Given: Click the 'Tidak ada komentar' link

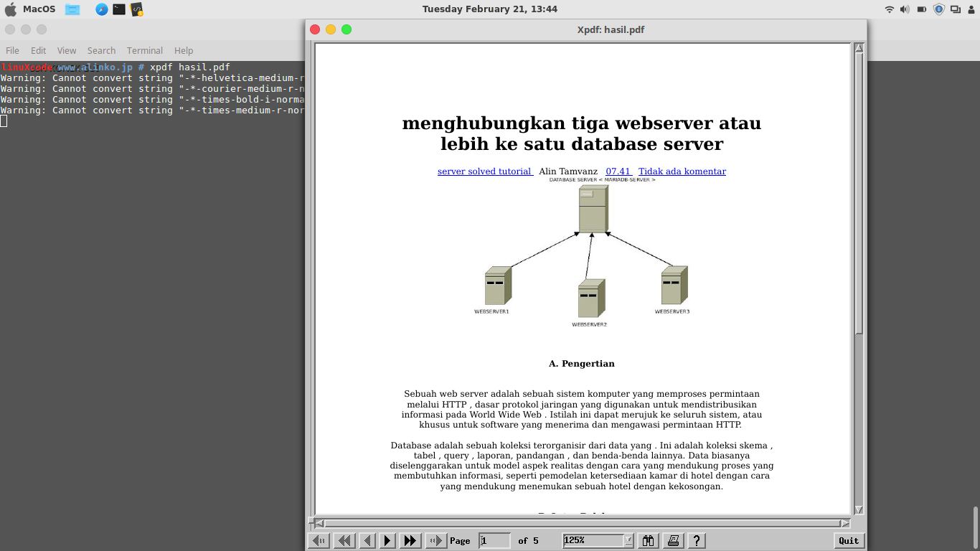Looking at the screenshot, I should click(682, 171).
